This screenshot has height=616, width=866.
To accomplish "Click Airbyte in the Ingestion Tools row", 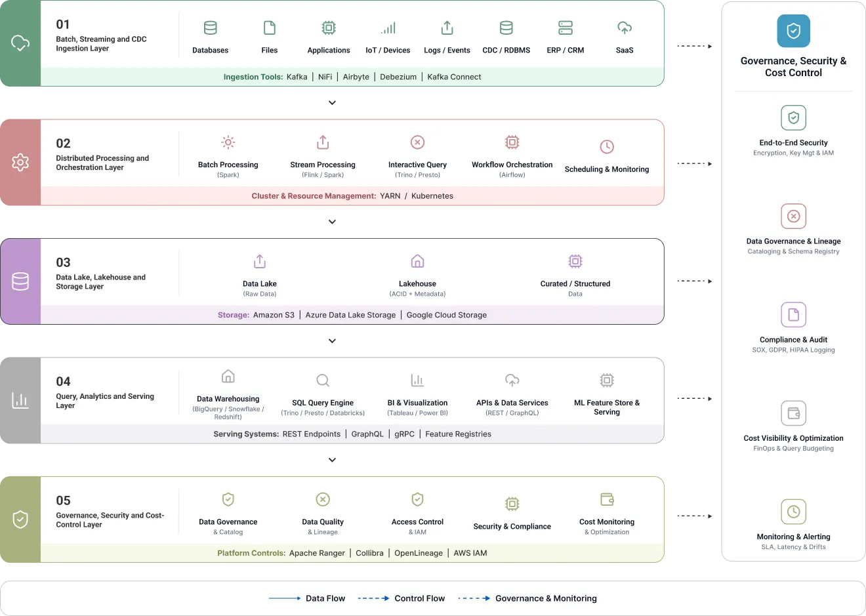I will 356,77.
